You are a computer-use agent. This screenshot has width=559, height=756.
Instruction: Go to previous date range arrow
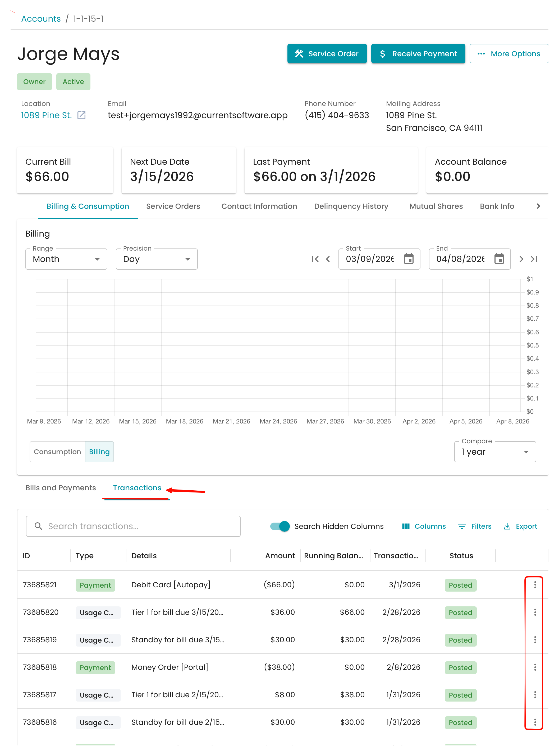click(x=328, y=259)
